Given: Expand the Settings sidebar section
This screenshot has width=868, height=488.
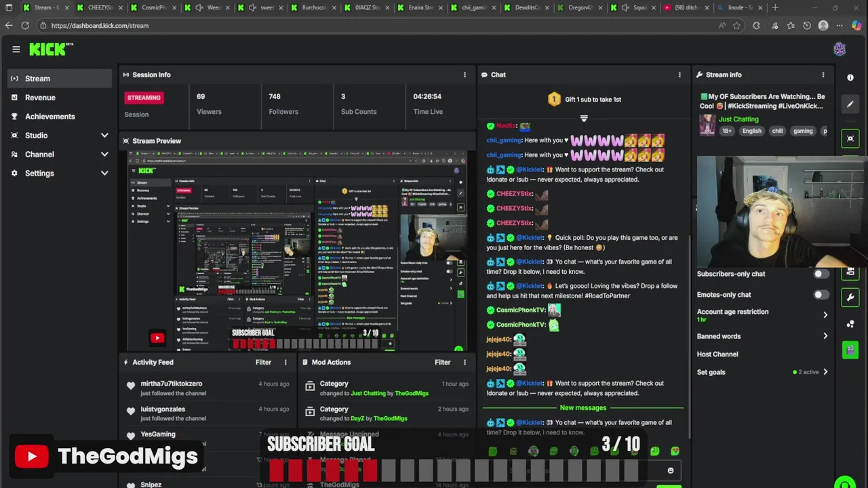Looking at the screenshot, I should pyautogui.click(x=104, y=174).
